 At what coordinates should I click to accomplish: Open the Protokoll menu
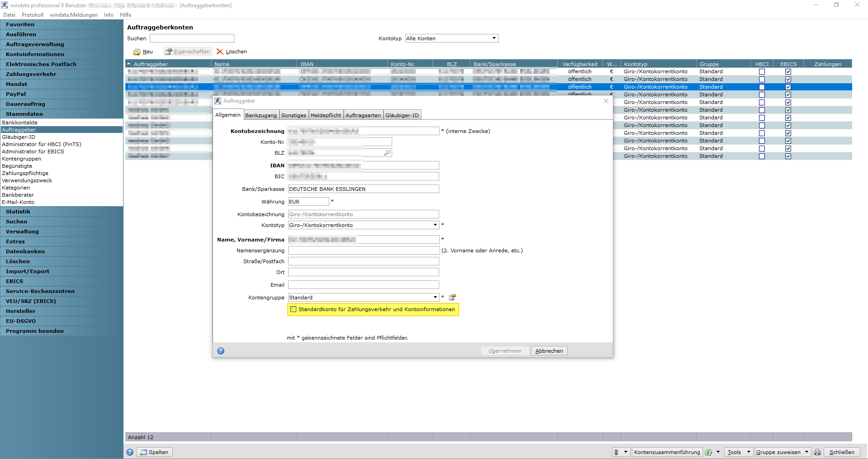33,15
